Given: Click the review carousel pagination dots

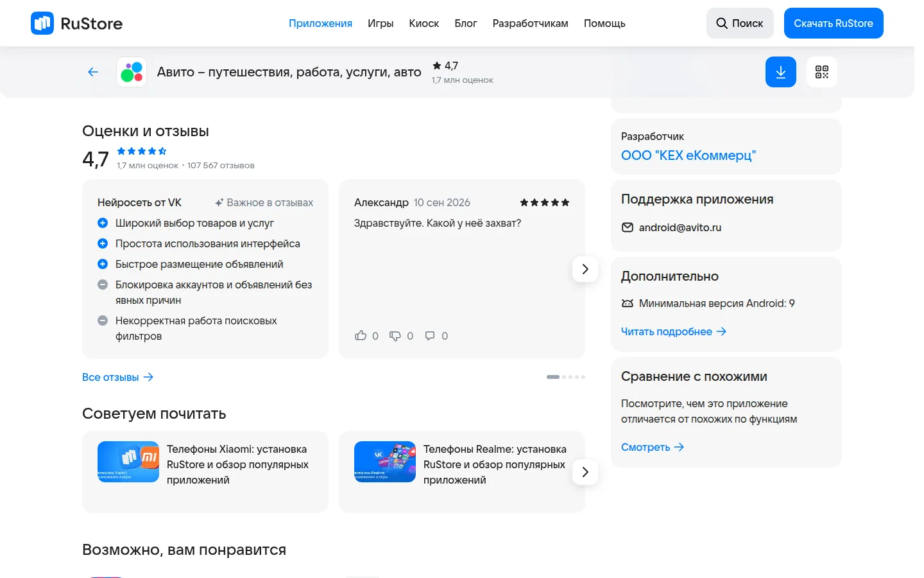Looking at the screenshot, I should tap(566, 377).
